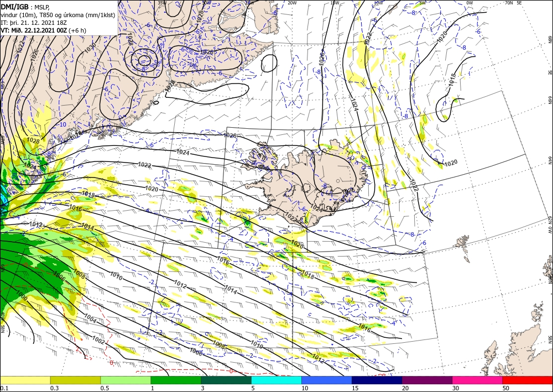Image resolution: width=553 pixels, height=392 pixels.
Task: Select the red 50+ legend swatch
Action: (528, 380)
